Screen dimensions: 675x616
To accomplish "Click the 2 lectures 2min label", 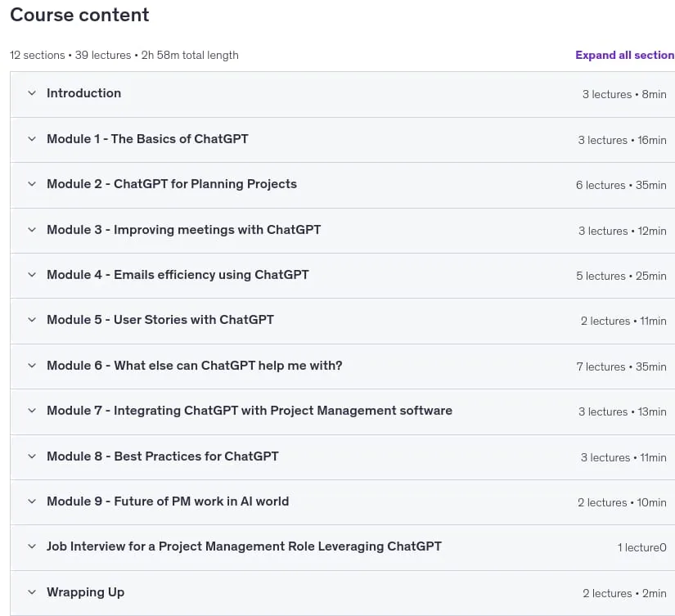I will [x=624, y=593].
